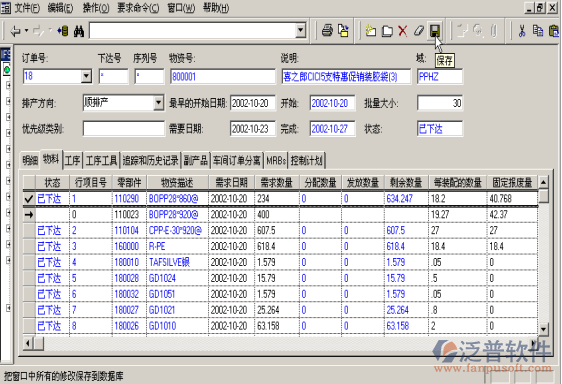
Task: Click the 需求数量 column header
Action: [x=276, y=183]
